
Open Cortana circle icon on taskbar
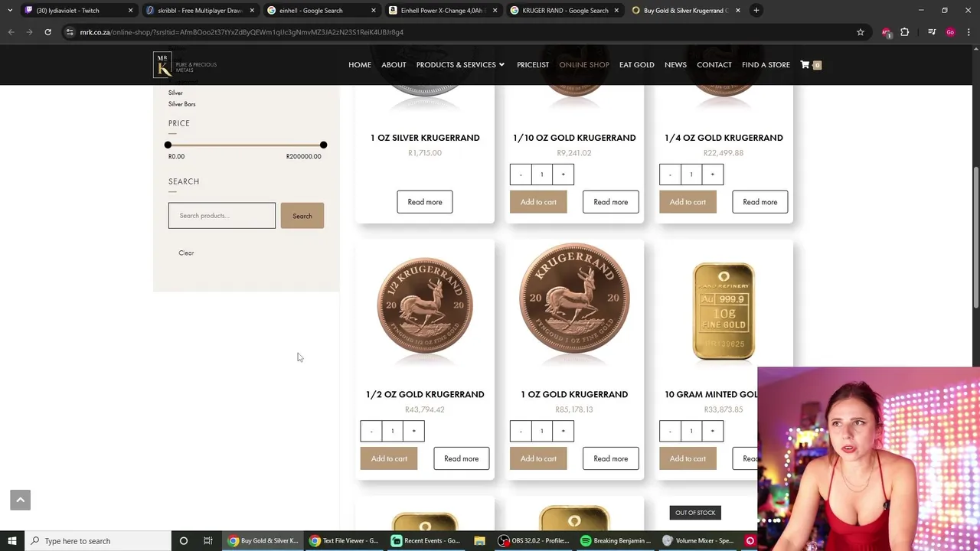[x=184, y=541]
